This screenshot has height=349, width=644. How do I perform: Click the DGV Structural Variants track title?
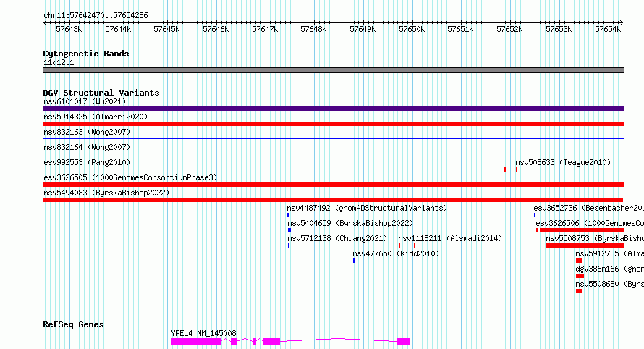[101, 93]
